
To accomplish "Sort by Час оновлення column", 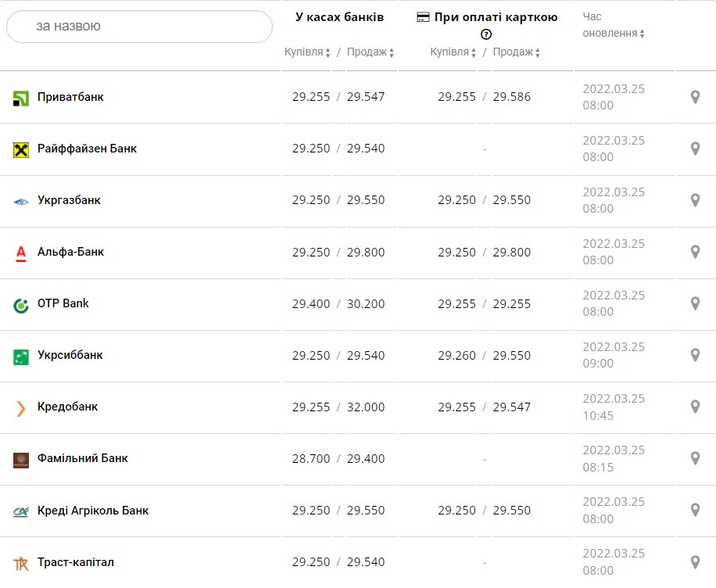I will [614, 33].
